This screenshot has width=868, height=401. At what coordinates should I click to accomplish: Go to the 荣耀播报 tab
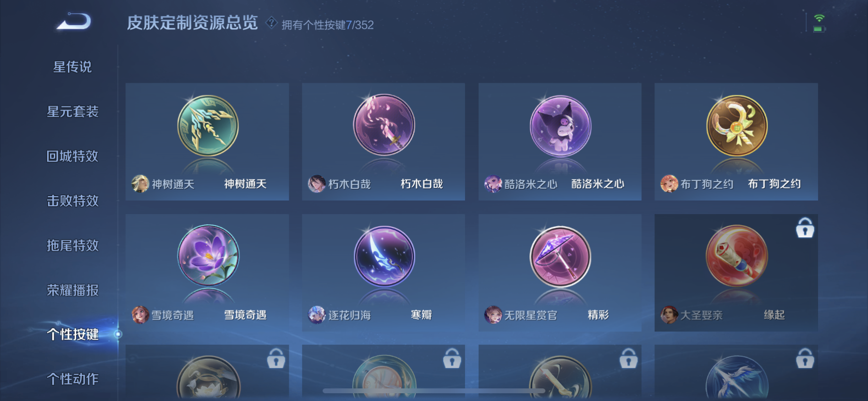(x=73, y=290)
